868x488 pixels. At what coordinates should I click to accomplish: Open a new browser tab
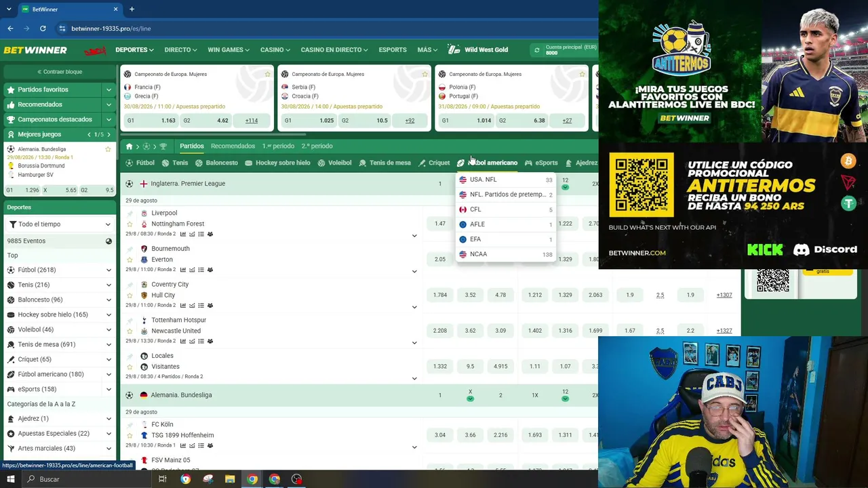(132, 9)
